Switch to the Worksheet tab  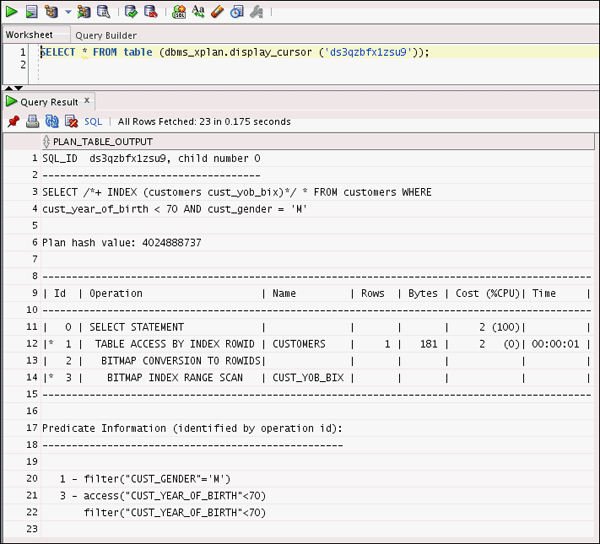point(29,34)
